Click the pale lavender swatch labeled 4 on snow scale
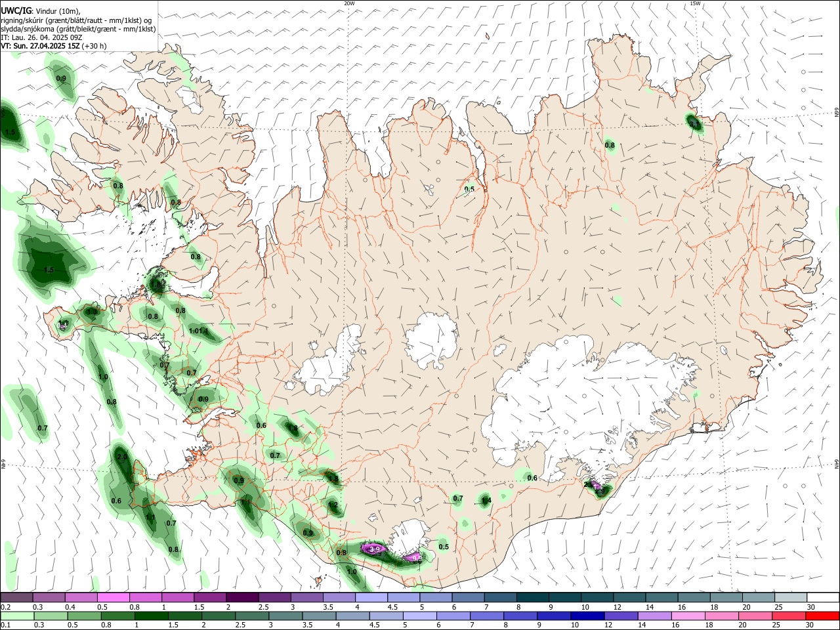Screen dimensions: 840x630 tap(371, 597)
